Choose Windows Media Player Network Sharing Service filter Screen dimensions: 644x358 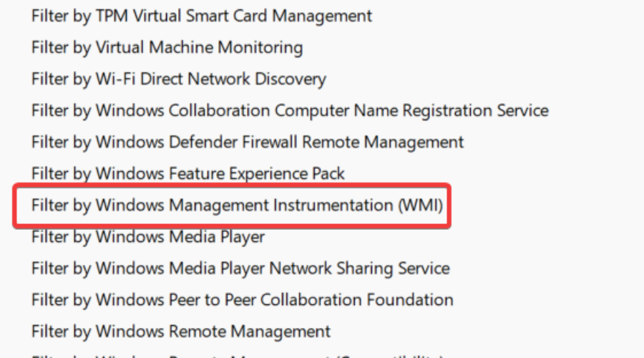(240, 268)
